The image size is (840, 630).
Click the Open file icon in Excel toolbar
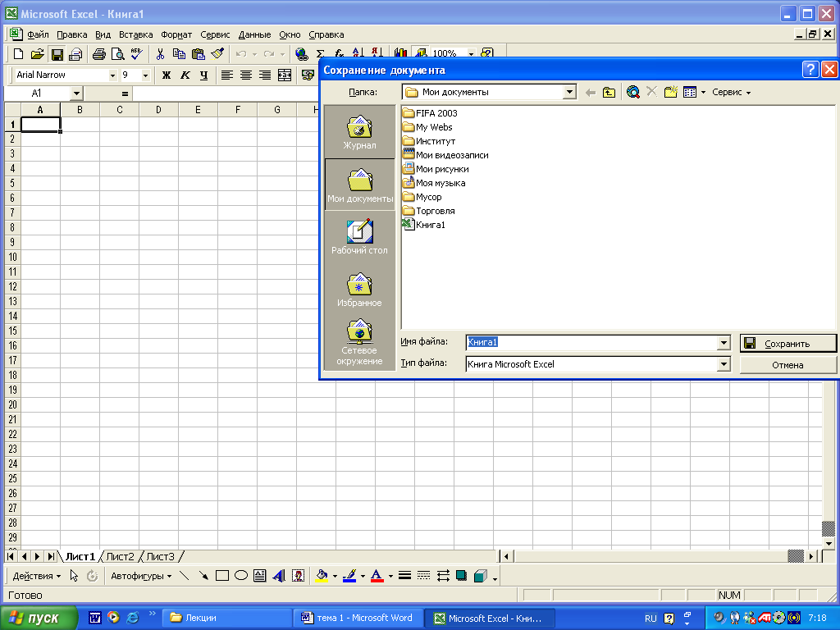(x=37, y=53)
